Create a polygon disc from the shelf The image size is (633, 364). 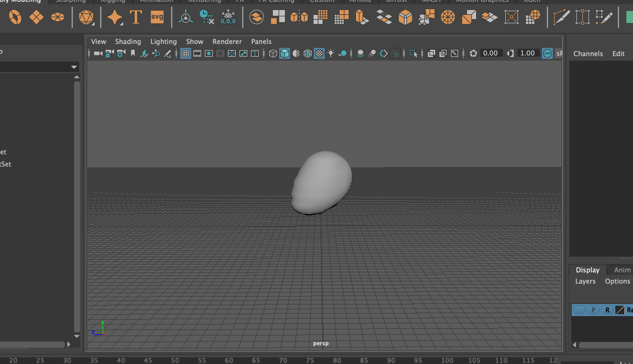pyautogui.click(x=57, y=17)
